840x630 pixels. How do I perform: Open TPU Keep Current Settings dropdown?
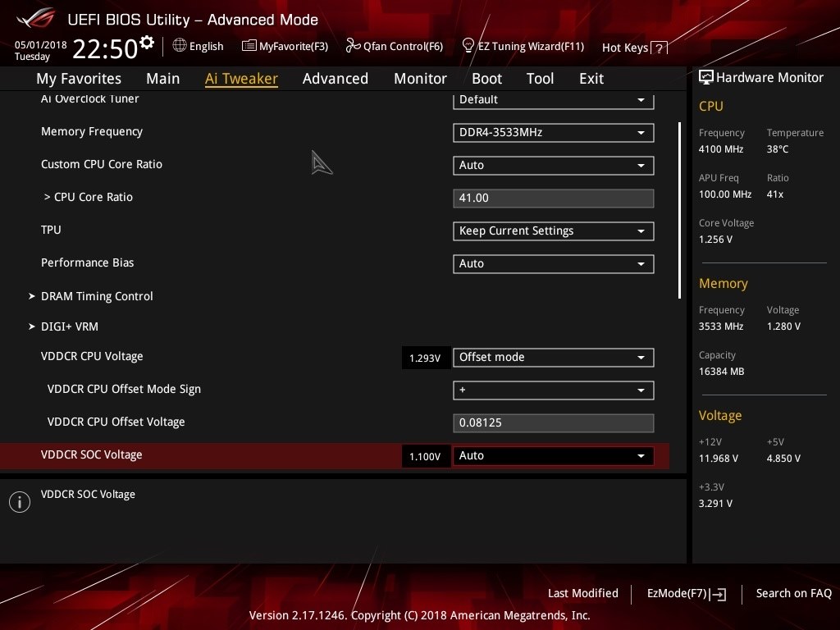[x=554, y=231]
